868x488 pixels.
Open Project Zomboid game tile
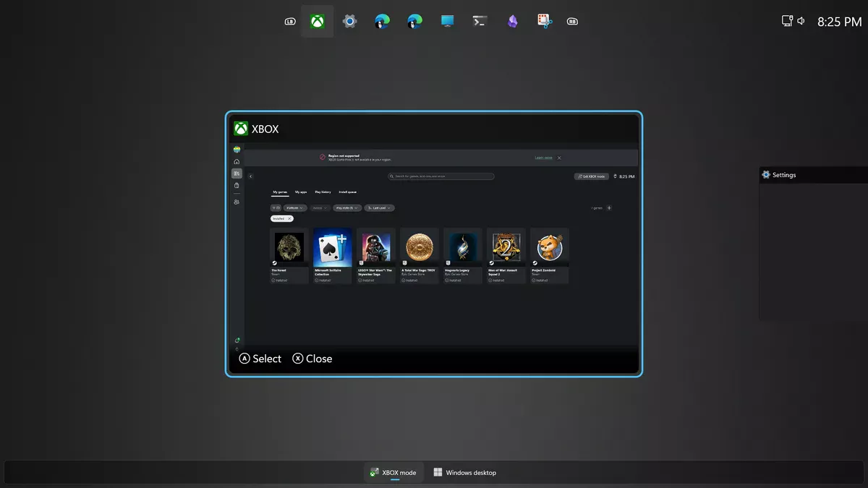coord(550,256)
